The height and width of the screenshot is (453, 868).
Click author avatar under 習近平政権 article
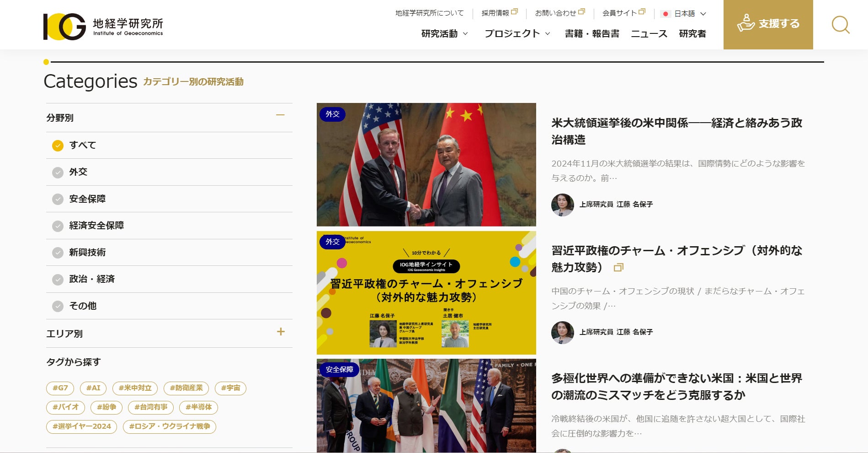pyautogui.click(x=563, y=332)
